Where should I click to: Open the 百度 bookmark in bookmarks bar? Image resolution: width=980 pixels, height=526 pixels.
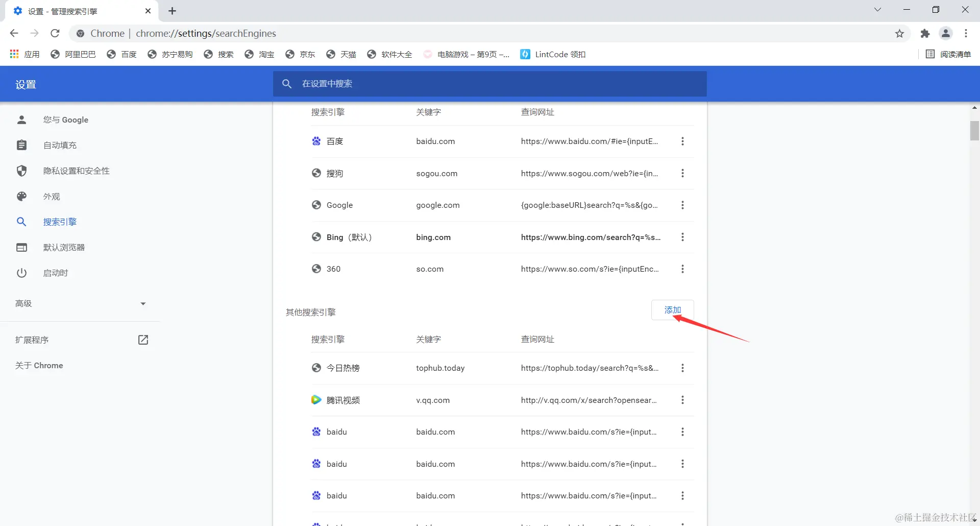coord(121,54)
